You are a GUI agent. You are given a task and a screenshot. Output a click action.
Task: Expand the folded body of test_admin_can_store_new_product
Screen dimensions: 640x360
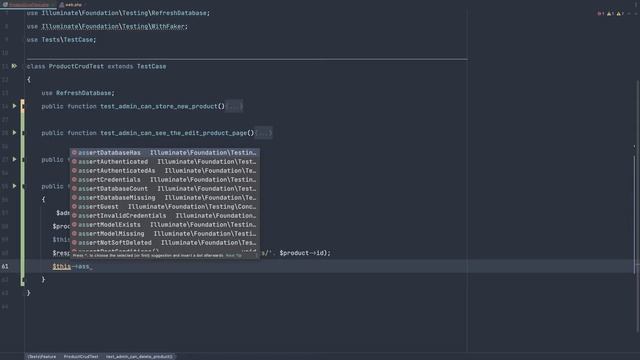234,106
